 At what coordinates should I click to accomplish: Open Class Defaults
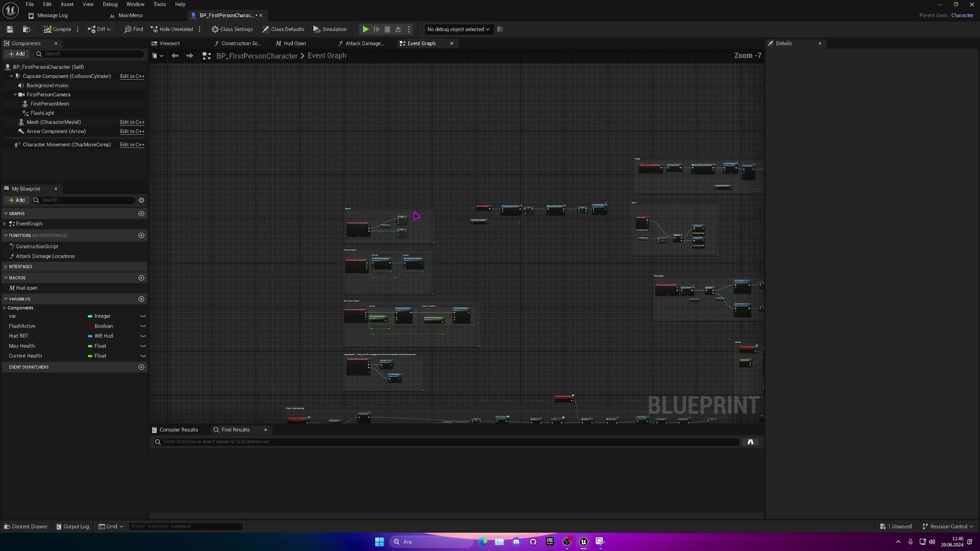coord(283,29)
